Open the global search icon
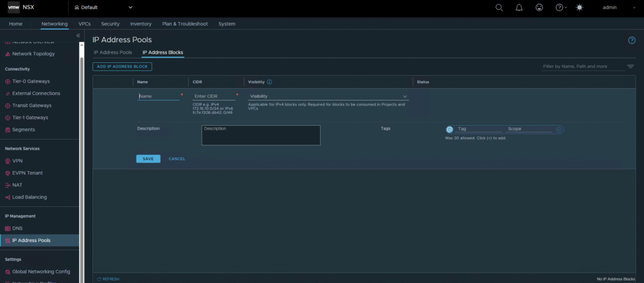 tap(499, 8)
